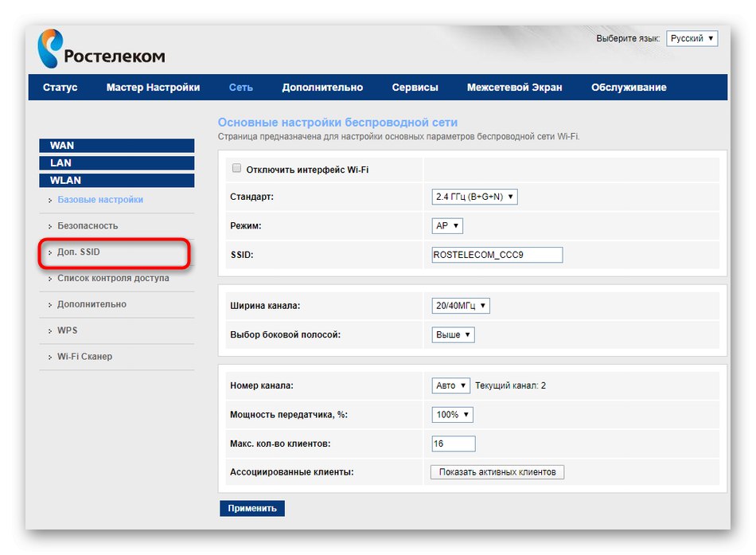The width and height of the screenshot is (756, 555).
Task: Click the Rostelecom logo
Action: [102, 49]
